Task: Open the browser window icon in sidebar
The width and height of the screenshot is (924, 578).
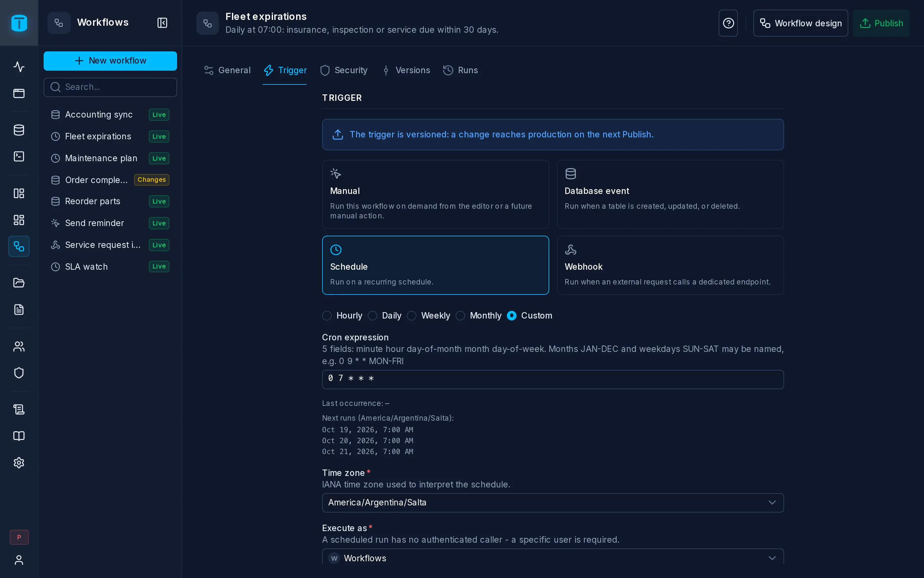Action: 19,93
